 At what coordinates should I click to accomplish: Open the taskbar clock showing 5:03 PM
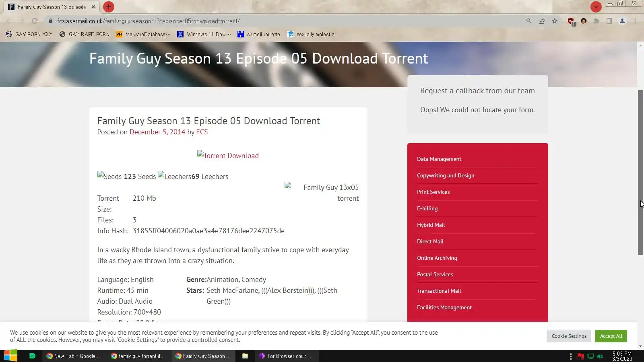click(622, 356)
